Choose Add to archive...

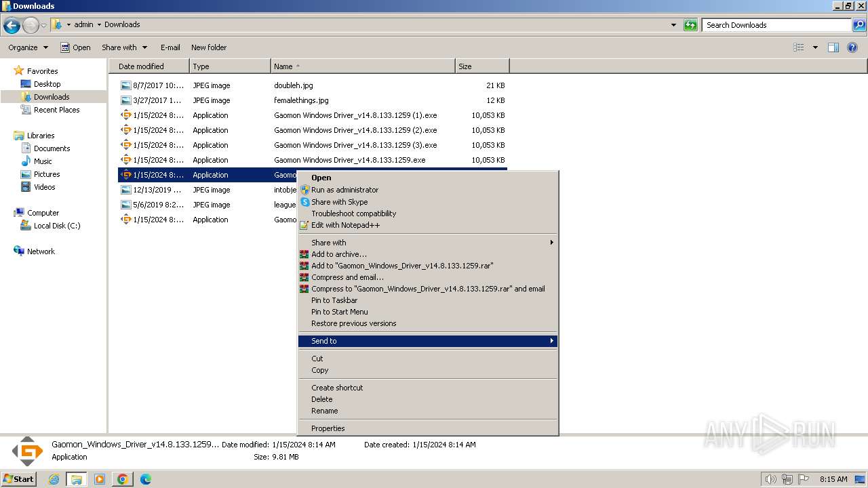(427, 254)
